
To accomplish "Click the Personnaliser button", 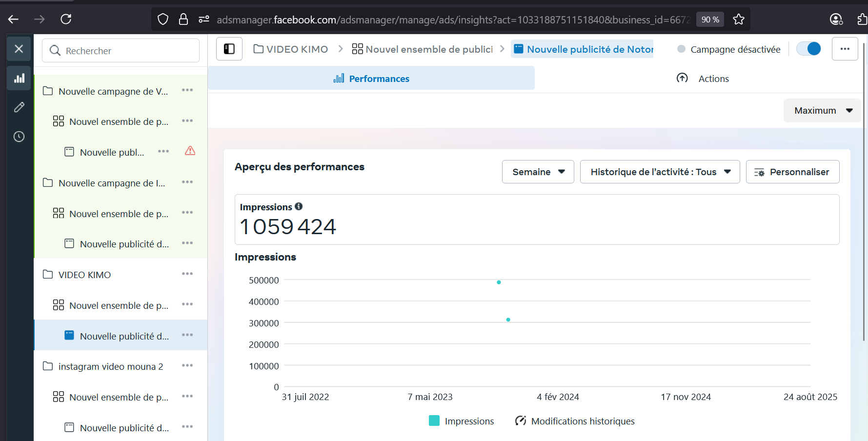I will 792,172.
